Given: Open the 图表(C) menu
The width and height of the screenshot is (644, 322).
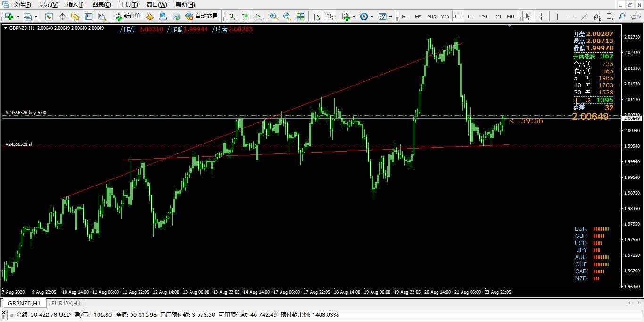Looking at the screenshot, I should pyautogui.click(x=102, y=5).
